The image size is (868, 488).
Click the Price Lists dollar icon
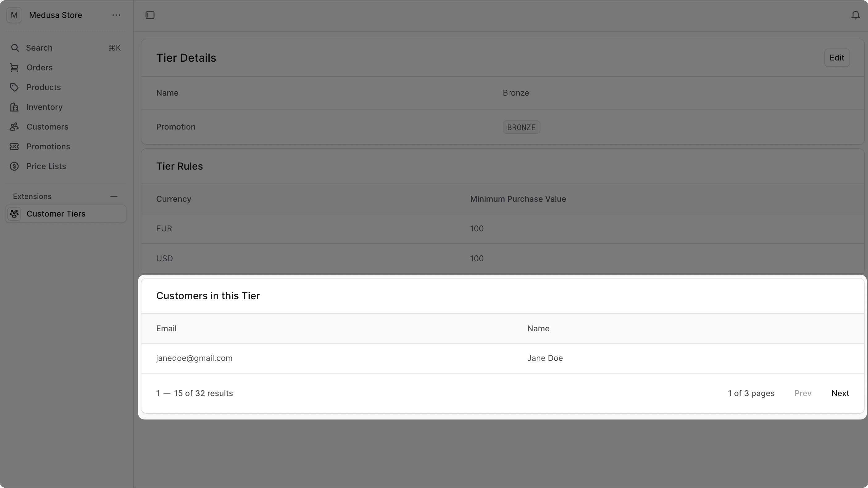(x=15, y=166)
